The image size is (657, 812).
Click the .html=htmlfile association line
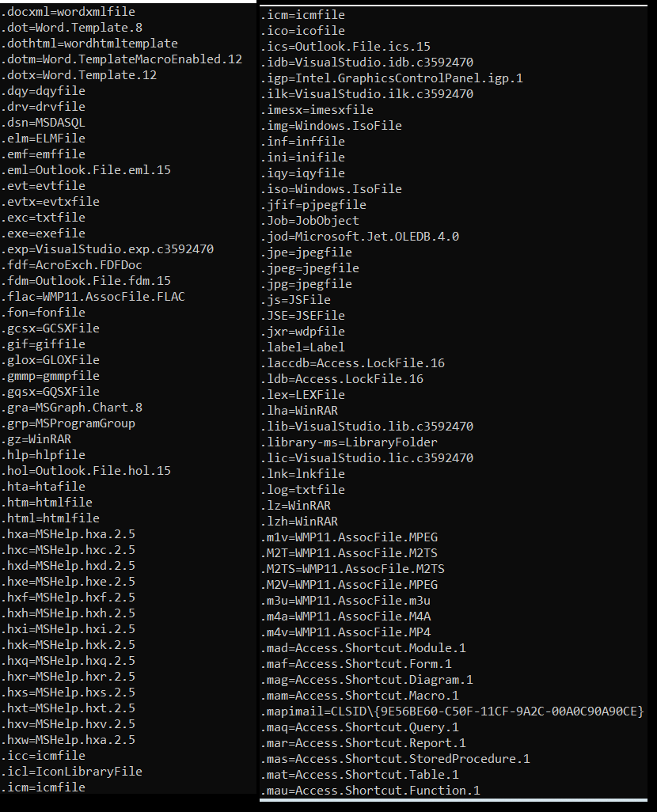click(x=50, y=518)
